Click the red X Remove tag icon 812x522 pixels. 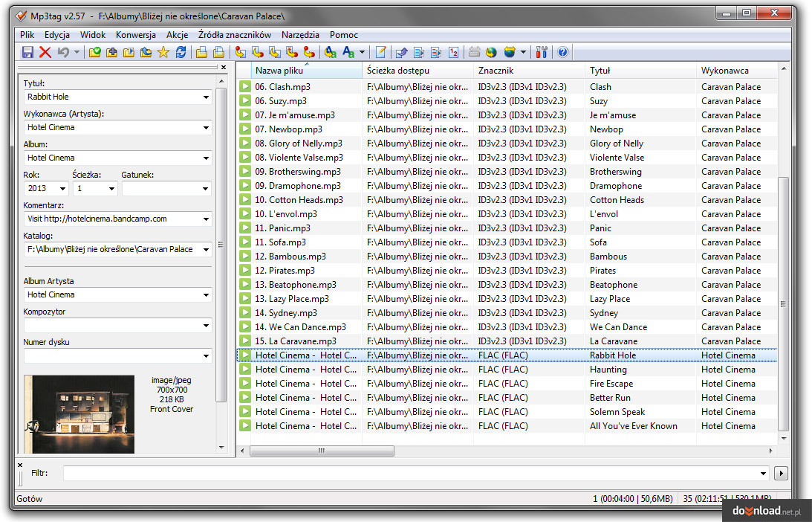[x=45, y=52]
